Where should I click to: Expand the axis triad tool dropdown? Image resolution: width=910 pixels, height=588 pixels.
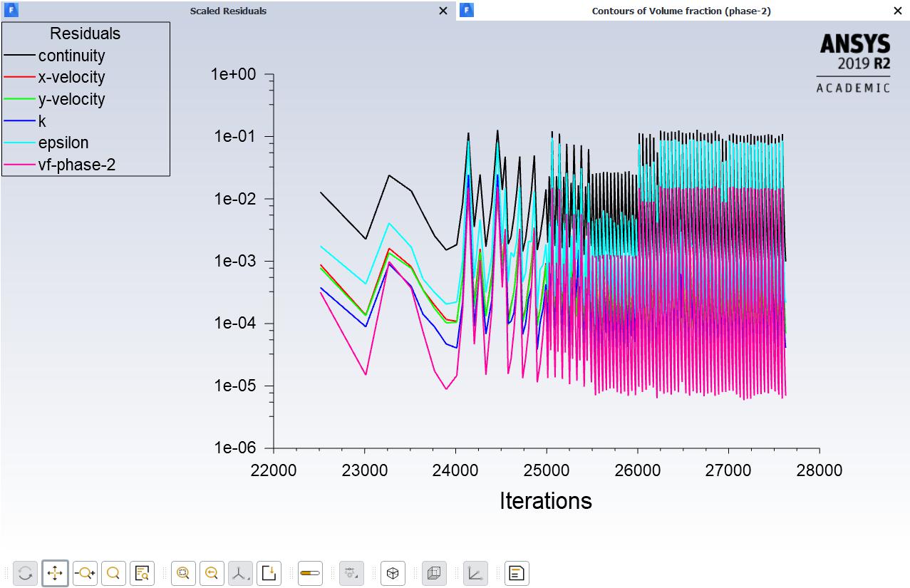240,572
